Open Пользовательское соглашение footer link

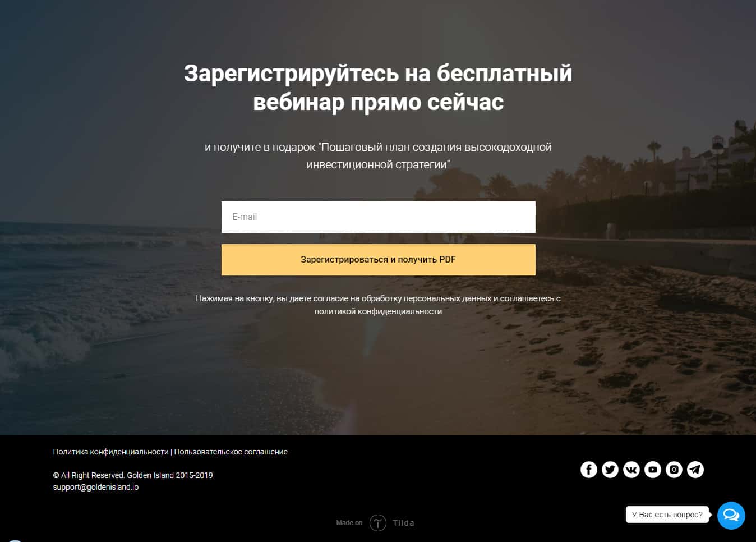click(231, 452)
